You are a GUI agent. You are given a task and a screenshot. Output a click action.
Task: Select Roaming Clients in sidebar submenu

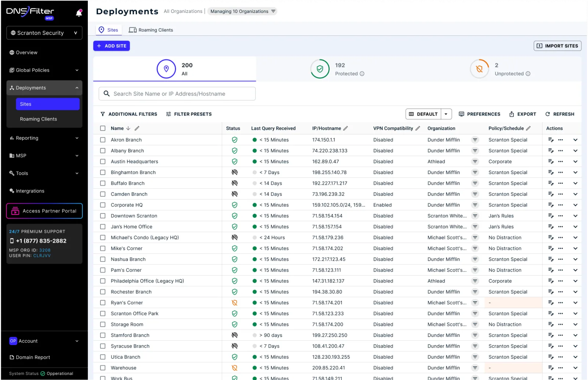pos(39,119)
